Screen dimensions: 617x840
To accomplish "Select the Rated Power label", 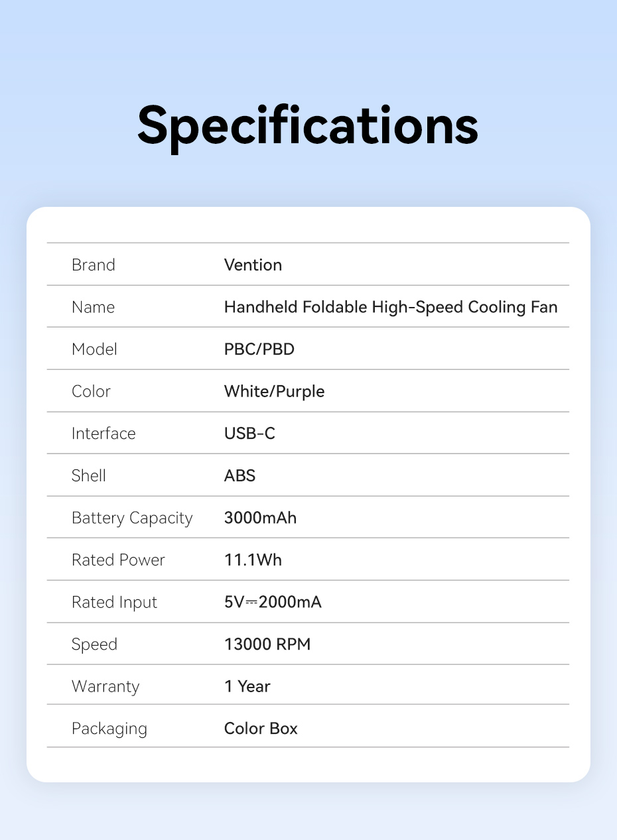I will click(118, 560).
